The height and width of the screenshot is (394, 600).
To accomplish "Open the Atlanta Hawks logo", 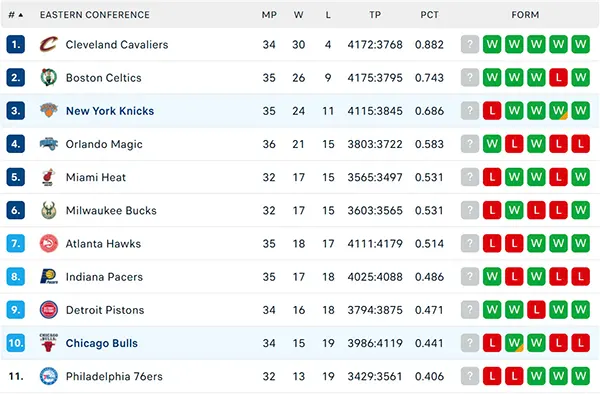I will click(x=49, y=244).
